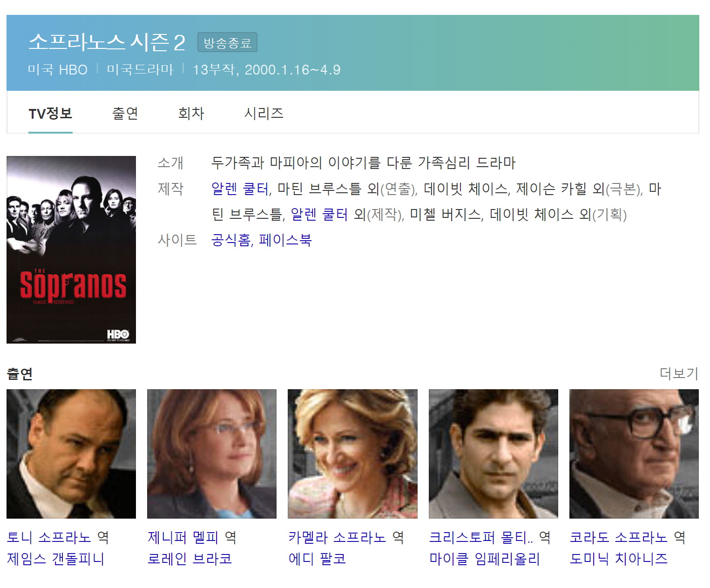This screenshot has width=710, height=588.
Task: Click 더보기 to see more cast
Action: click(x=679, y=373)
